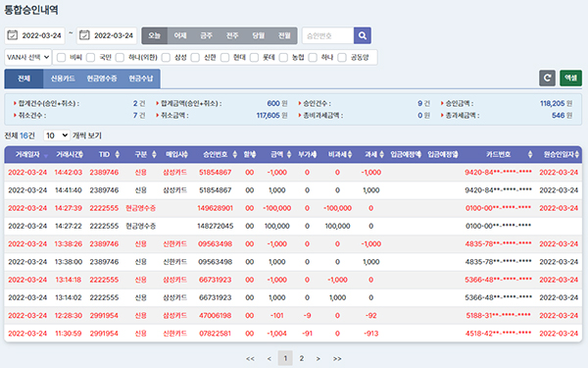
Task: Select the 금주 date range button
Action: [206, 35]
